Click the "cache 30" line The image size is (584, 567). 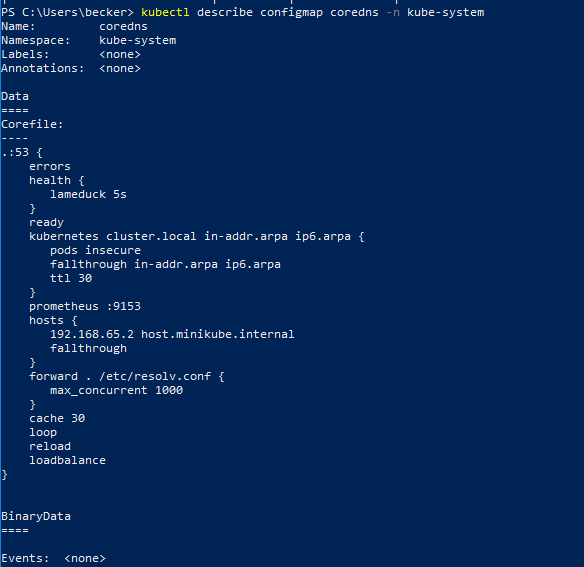pyautogui.click(x=57, y=418)
